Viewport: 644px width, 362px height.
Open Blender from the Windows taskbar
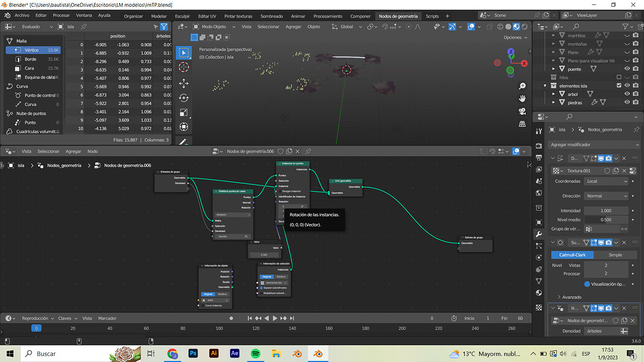pyautogui.click(x=318, y=353)
